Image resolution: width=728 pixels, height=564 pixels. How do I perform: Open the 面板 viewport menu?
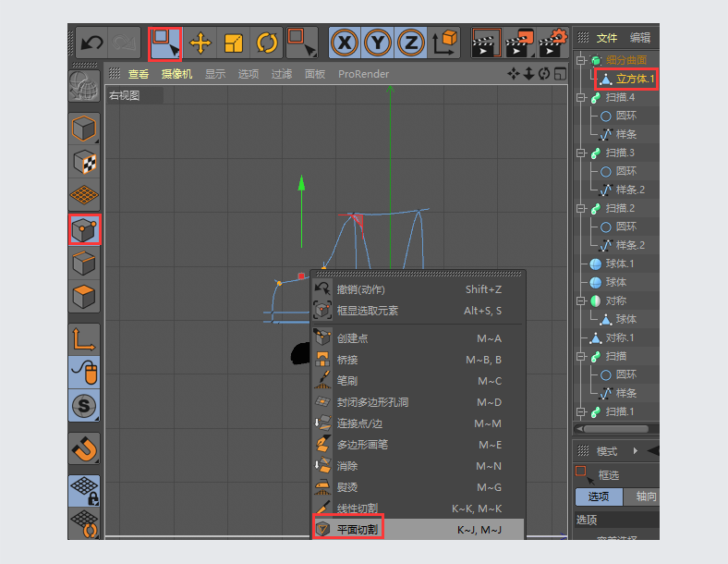tap(315, 74)
